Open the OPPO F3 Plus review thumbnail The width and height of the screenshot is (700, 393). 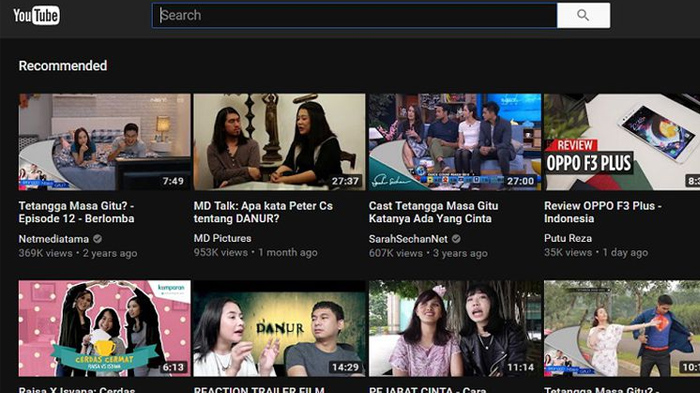pos(622,142)
